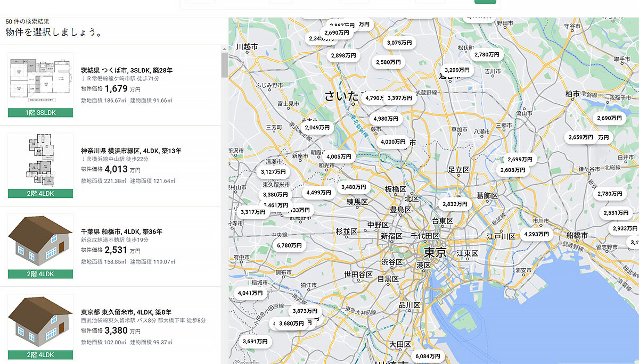Select the 3,873万円 map price marker
The width and height of the screenshot is (639, 364).
point(305,311)
